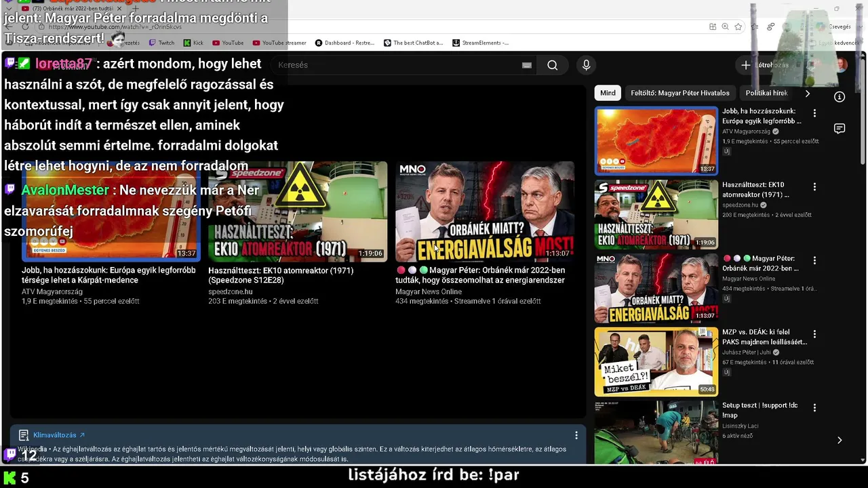
Task: Click 'ATV Magyarország' under the end-screen video
Action: click(52, 291)
